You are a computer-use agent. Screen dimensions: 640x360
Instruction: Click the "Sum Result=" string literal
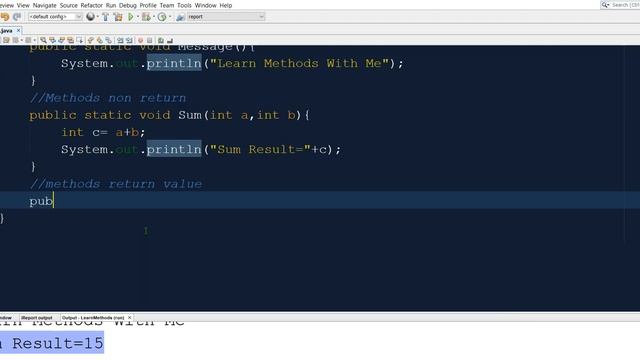pyautogui.click(x=260, y=149)
